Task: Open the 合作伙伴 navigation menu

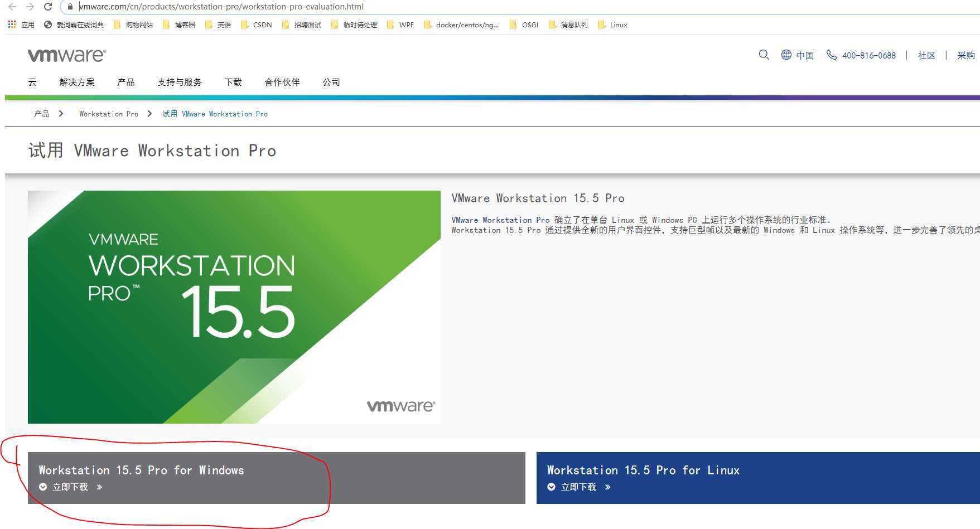Action: tap(282, 82)
